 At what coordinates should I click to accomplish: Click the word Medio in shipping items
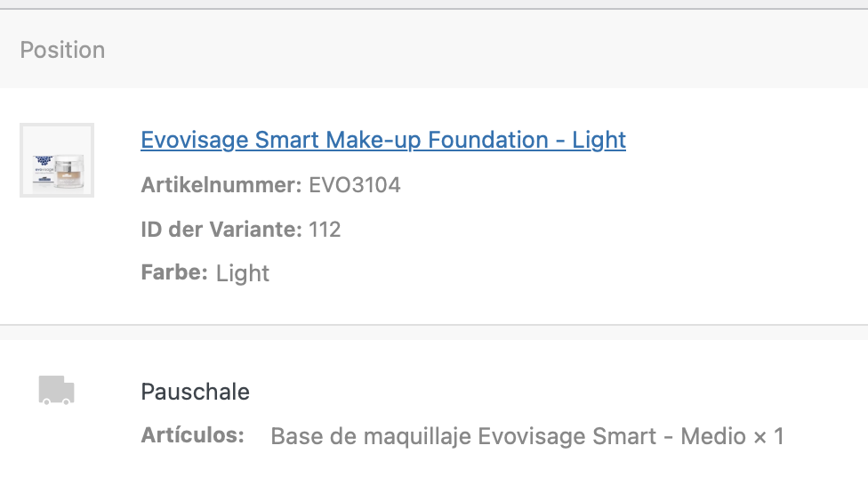[x=713, y=437]
